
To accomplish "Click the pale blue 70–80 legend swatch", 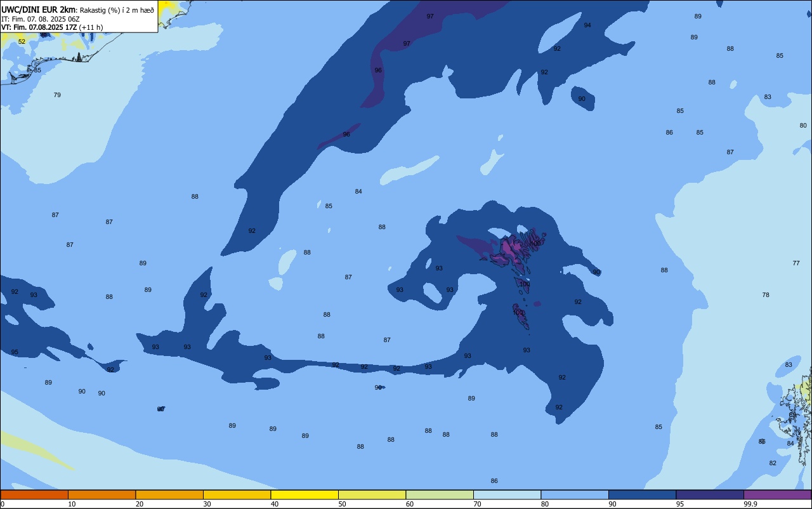I will (x=507, y=494).
